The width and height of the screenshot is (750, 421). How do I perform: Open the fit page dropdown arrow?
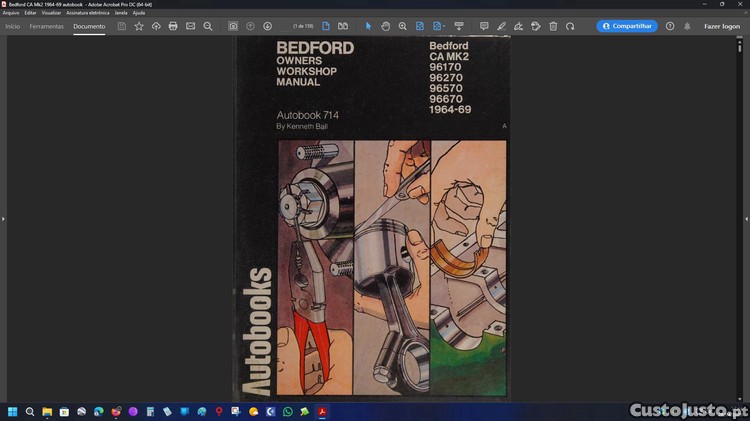(444, 26)
